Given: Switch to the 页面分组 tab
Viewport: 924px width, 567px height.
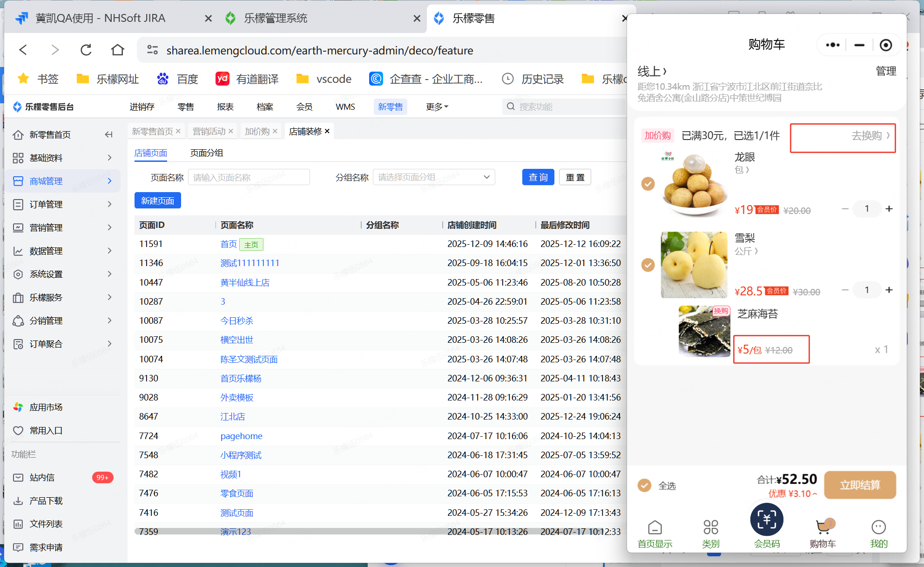Looking at the screenshot, I should point(206,153).
